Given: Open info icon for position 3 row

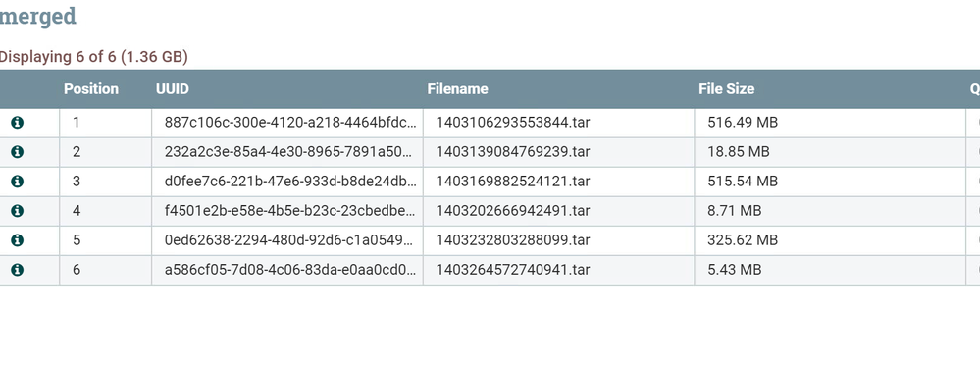Looking at the screenshot, I should 18,182.
